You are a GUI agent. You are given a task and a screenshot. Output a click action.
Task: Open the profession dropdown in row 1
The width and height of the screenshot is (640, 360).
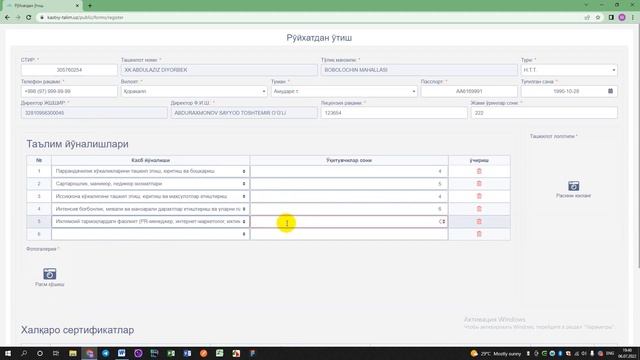coord(150,171)
